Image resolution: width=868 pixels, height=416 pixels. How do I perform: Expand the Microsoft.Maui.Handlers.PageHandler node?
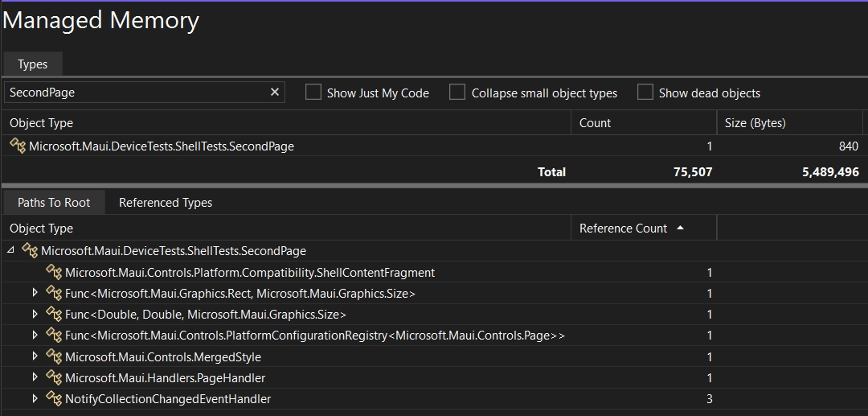click(x=35, y=377)
